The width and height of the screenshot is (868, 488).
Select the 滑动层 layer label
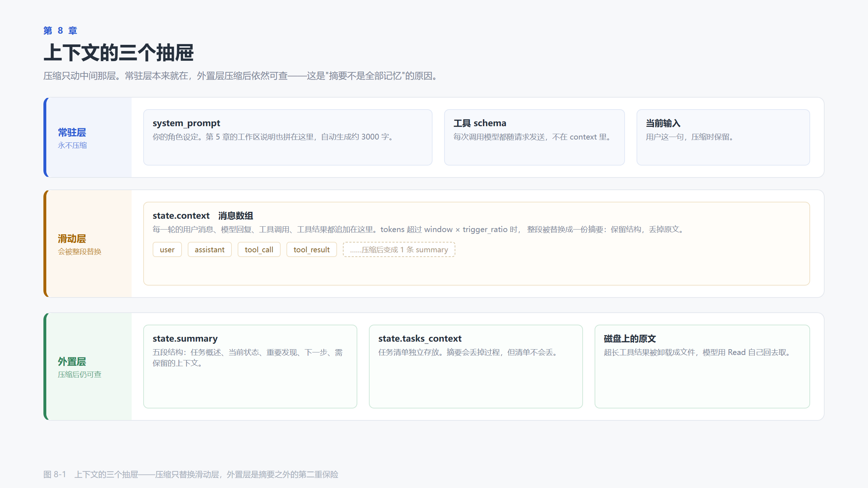pos(72,239)
